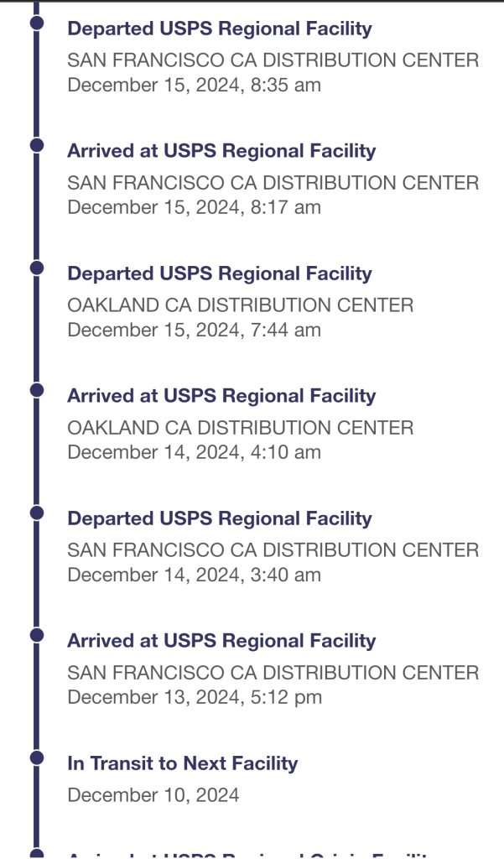Click 'Departed USPS Regional Facility' heading for Oakland
Viewport: 504px width, 859px height.
coord(219,273)
